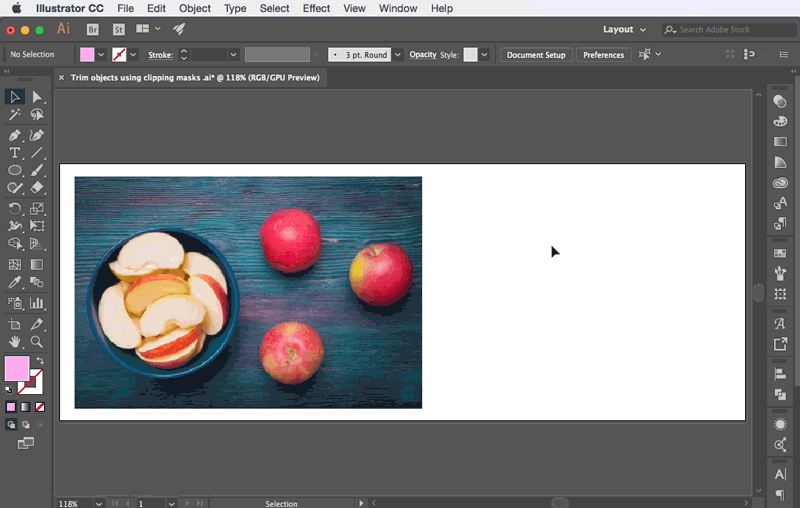Choose the Type tool
800x508 pixels.
15,153
